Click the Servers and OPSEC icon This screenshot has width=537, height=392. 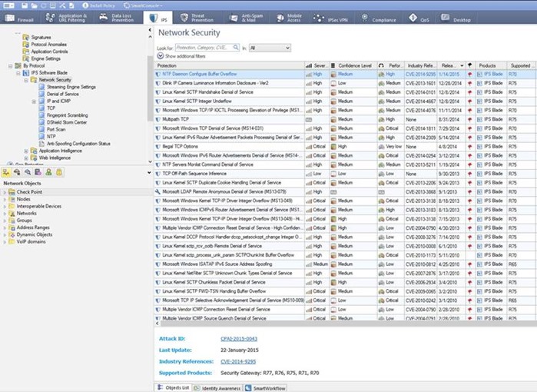[38, 172]
